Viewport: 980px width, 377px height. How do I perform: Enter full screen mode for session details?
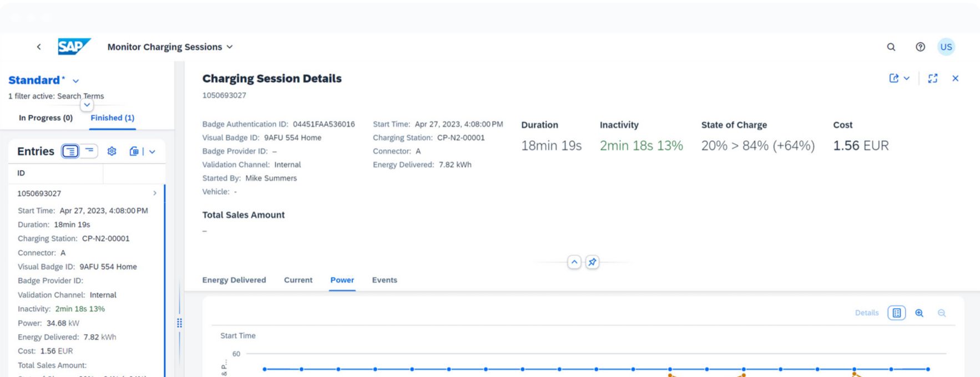933,78
